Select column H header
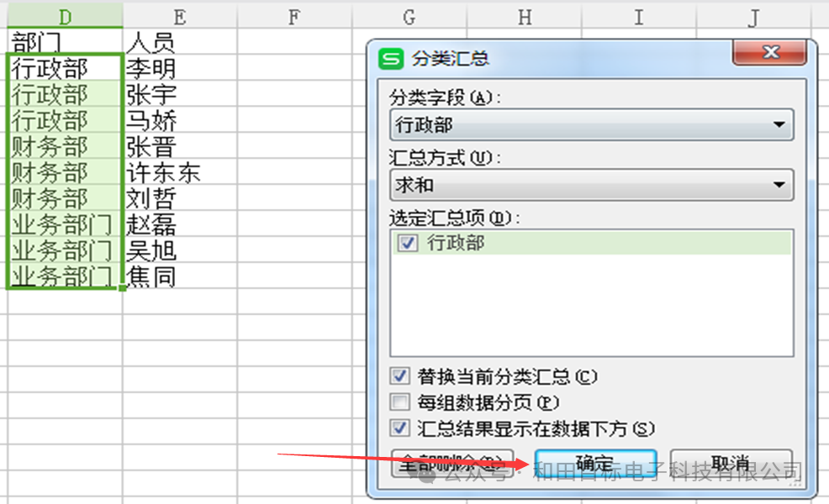829x504 pixels. click(525, 17)
